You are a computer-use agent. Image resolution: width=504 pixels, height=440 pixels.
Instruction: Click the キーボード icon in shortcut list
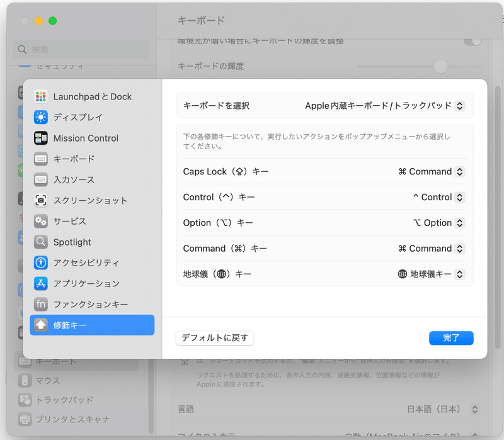[41, 159]
